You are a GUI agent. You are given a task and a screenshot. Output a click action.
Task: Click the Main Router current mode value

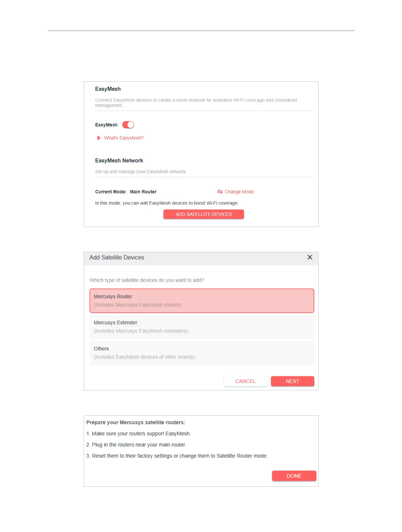click(x=143, y=192)
